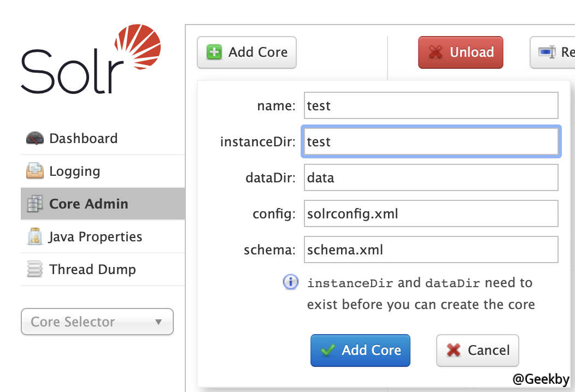The height and width of the screenshot is (392, 575).
Task: Open the Dashboard menu item
Action: (x=83, y=138)
